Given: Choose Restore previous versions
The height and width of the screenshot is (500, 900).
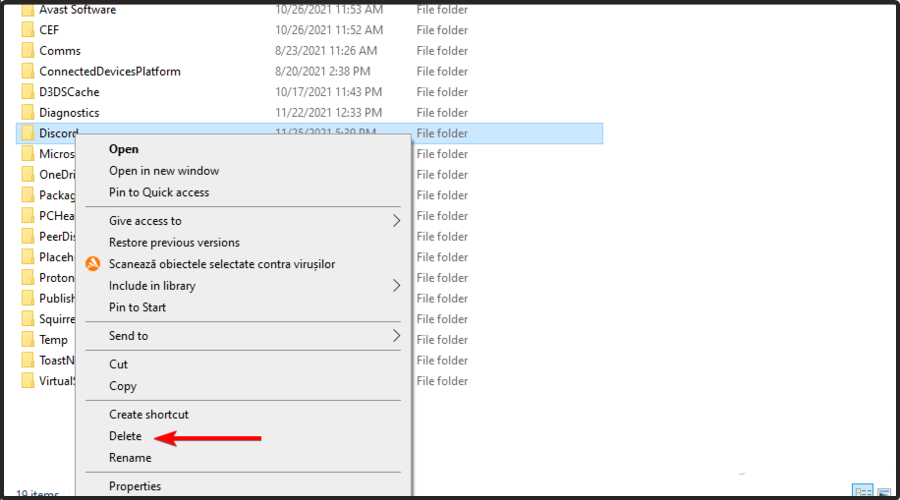Looking at the screenshot, I should click(x=174, y=242).
